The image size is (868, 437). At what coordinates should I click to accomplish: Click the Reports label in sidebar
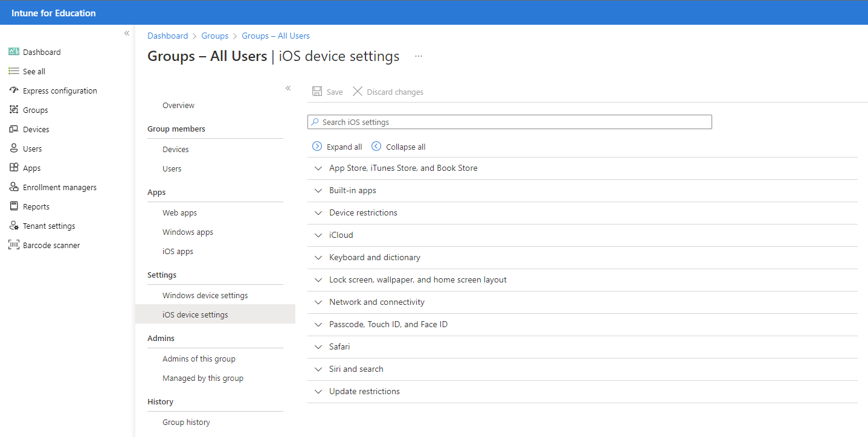[x=36, y=206]
